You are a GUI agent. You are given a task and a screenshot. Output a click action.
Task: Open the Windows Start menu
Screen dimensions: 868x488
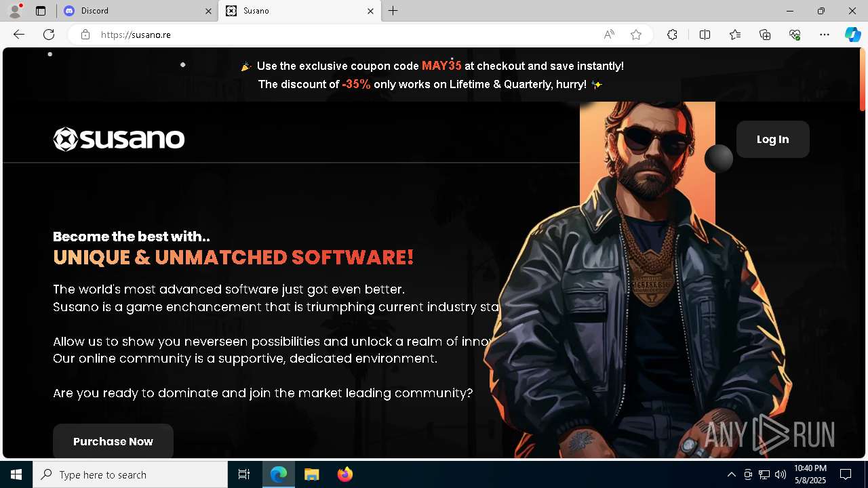click(x=16, y=474)
